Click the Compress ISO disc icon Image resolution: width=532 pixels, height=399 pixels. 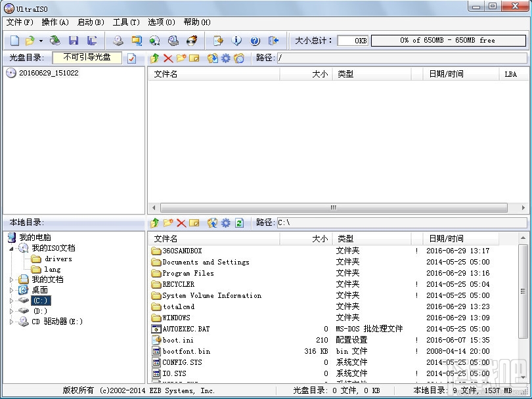point(155,41)
